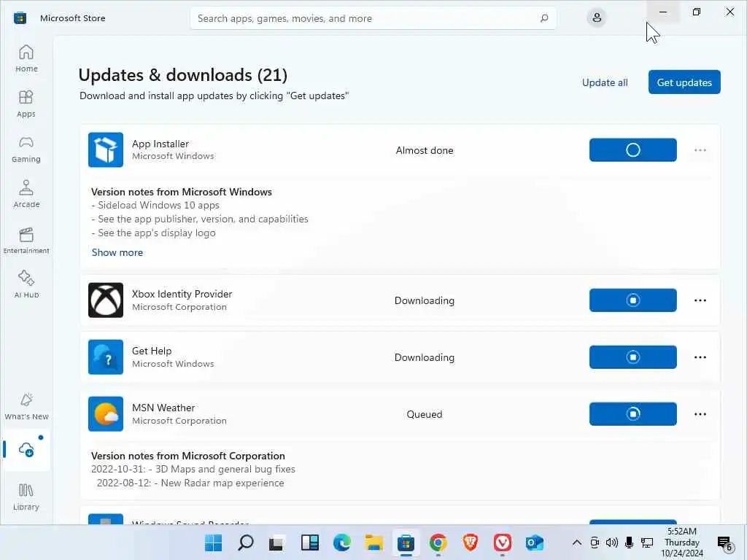
Task: Click the search magnifier icon in search box
Action: click(544, 18)
